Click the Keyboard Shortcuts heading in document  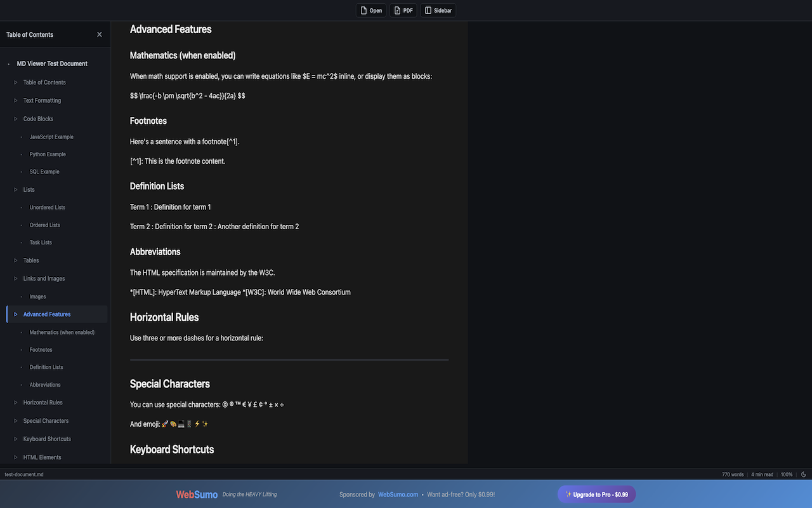(x=172, y=450)
